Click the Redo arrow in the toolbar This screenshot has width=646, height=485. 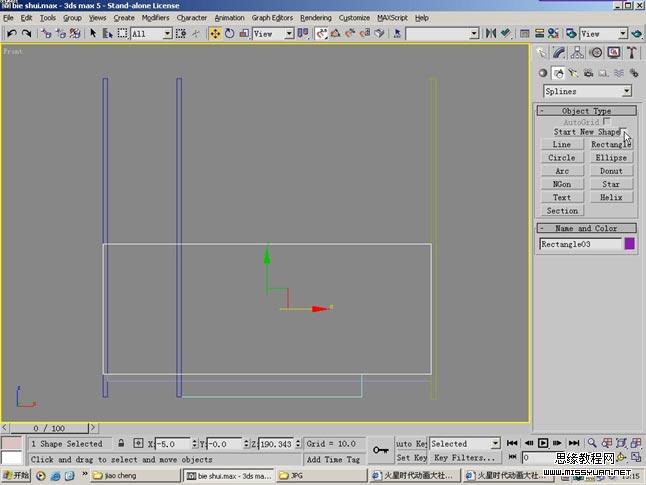27,33
